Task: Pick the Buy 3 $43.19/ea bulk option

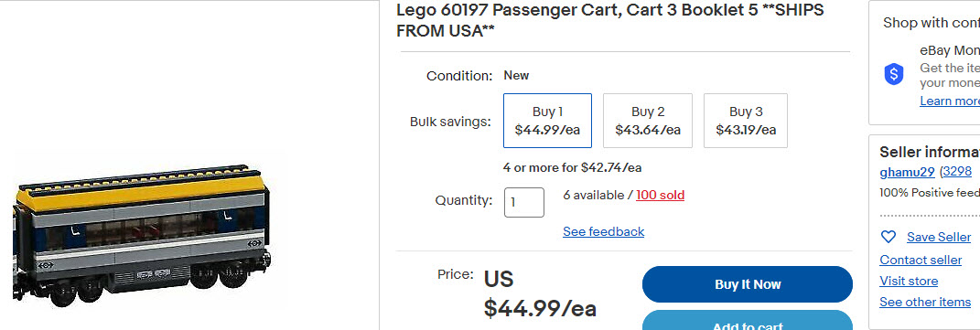Action: pyautogui.click(x=746, y=121)
